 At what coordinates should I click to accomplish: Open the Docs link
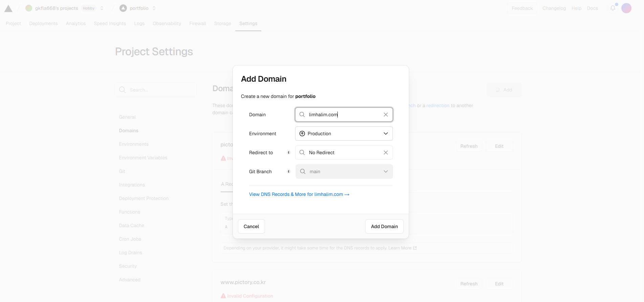point(592,8)
